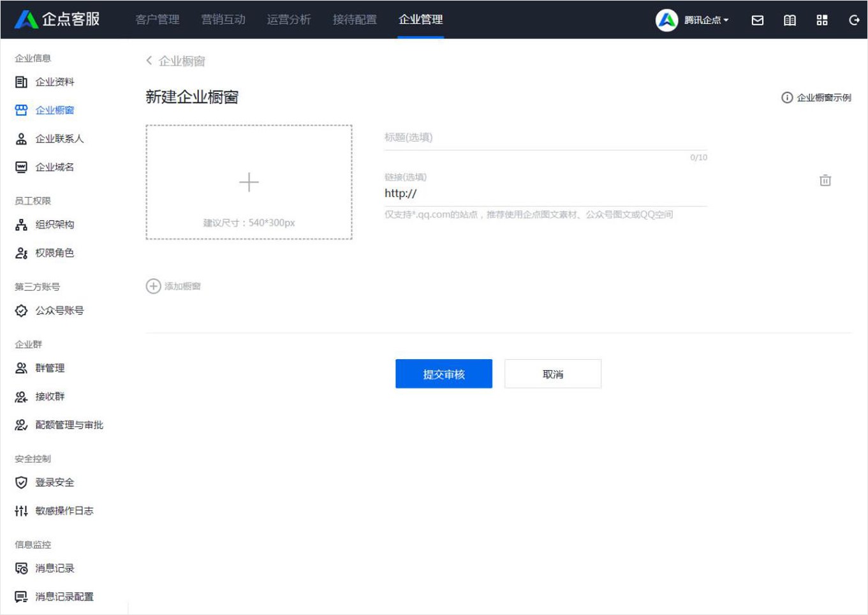点击添加橱窗展开新条目
Viewport: 868px width, 615px height.
[x=173, y=286]
